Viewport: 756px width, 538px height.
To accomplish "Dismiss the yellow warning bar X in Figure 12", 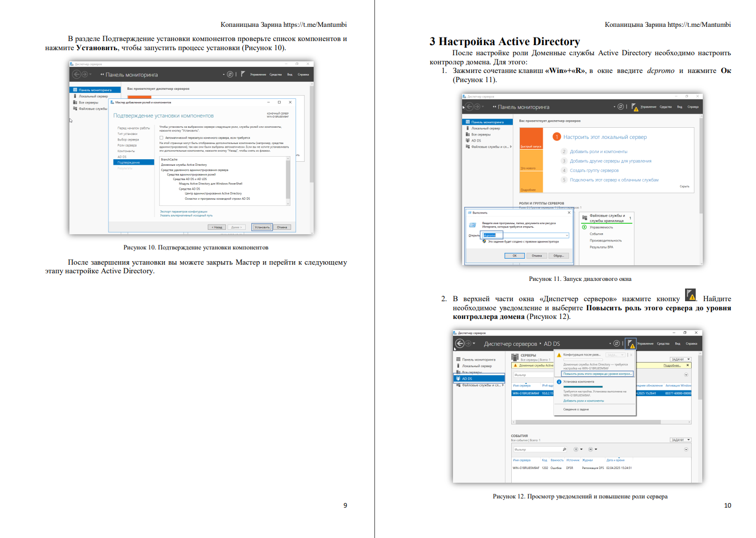I will pos(688,365).
